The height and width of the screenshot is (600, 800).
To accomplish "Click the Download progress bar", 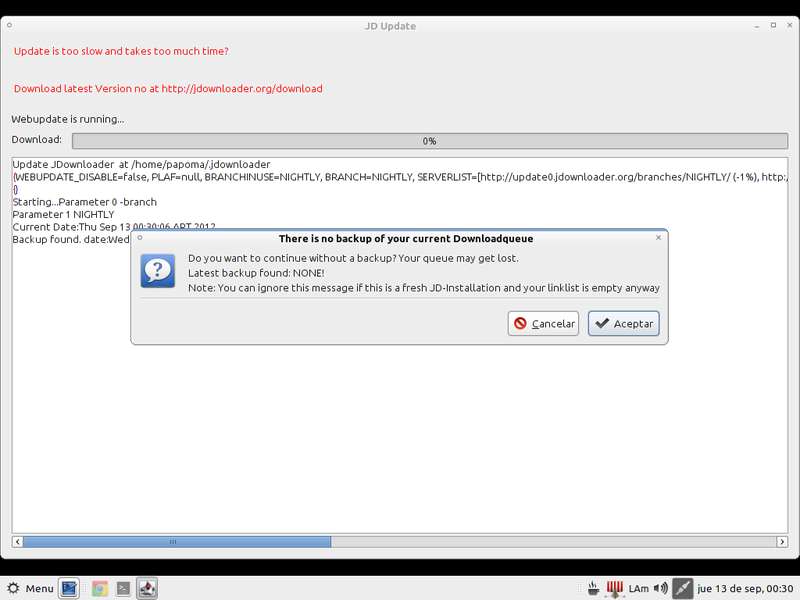I will 430,141.
